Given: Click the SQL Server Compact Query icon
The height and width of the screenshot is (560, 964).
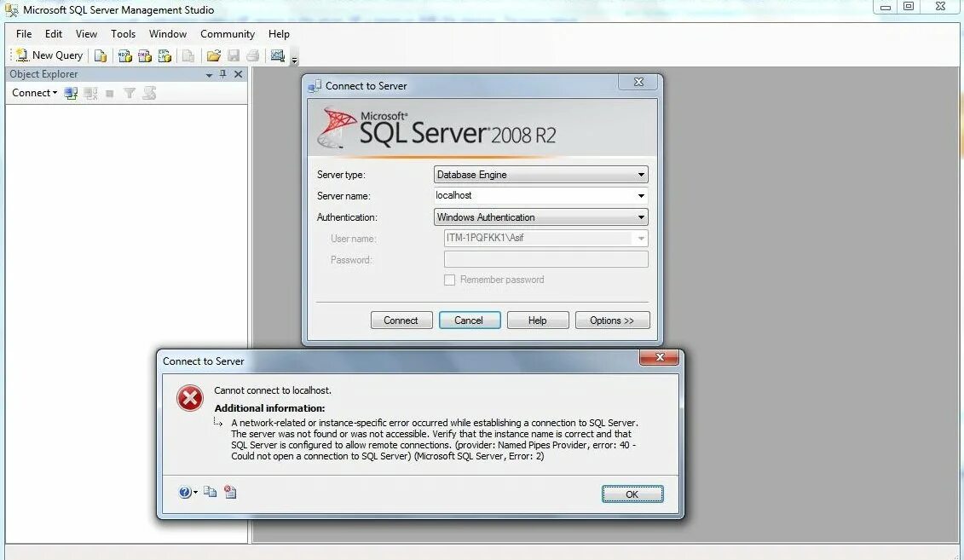Looking at the screenshot, I should coord(188,56).
